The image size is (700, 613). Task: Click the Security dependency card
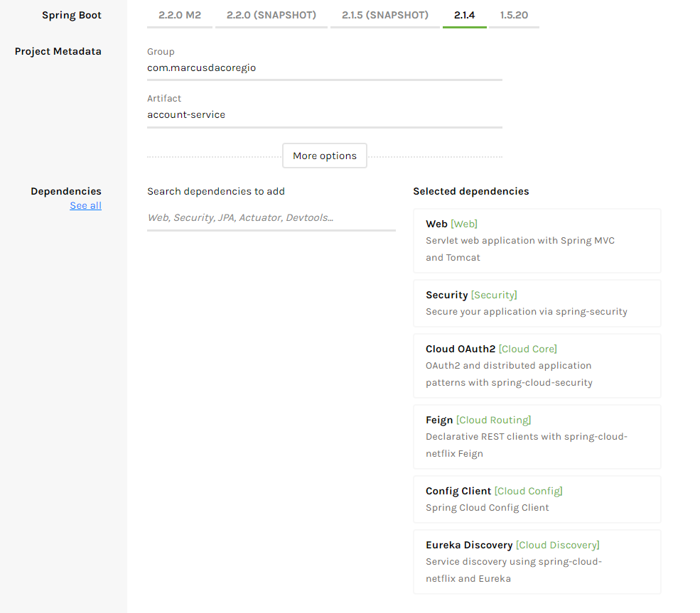(x=537, y=303)
